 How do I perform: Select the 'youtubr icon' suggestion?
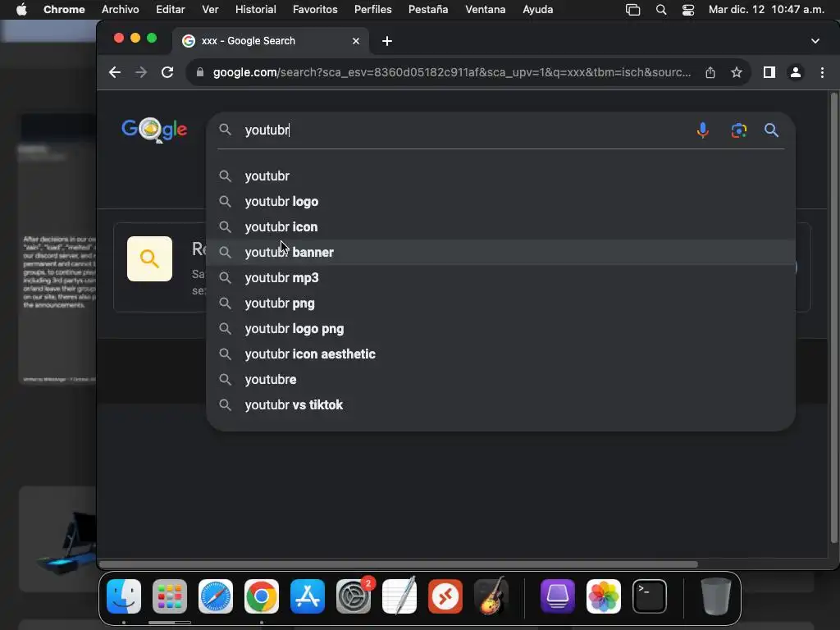(x=501, y=227)
